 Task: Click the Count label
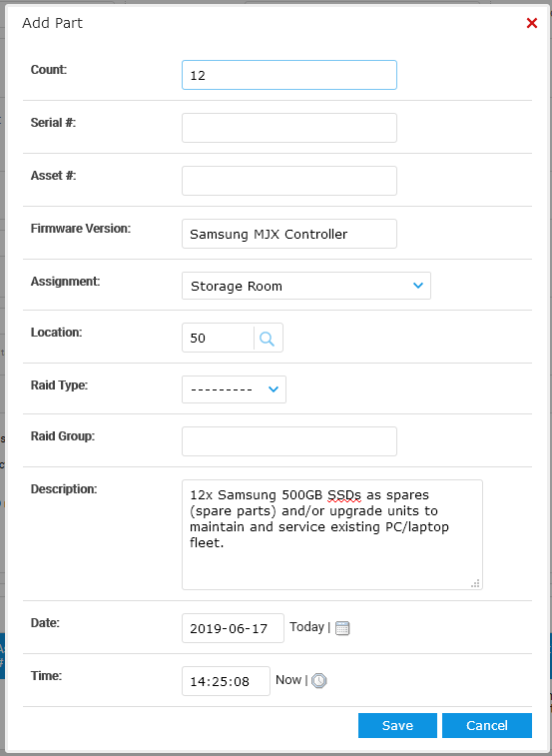point(49,70)
